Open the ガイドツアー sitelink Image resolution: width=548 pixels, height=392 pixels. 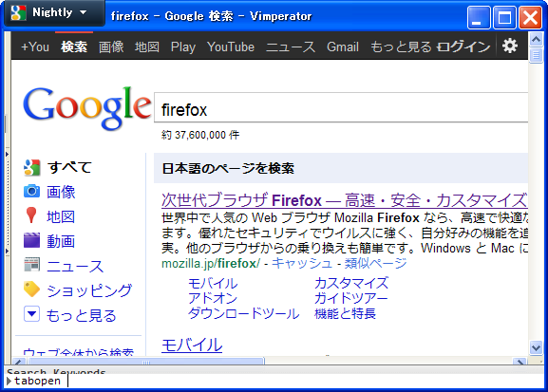point(350,298)
